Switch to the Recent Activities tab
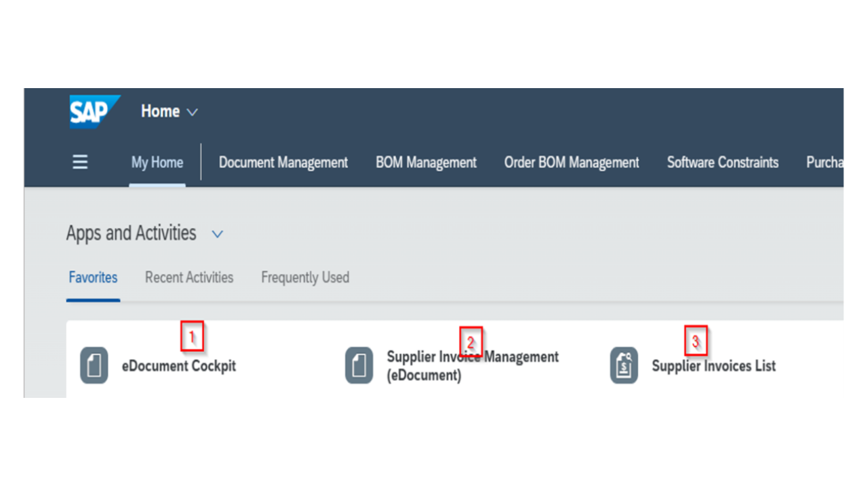 189,277
